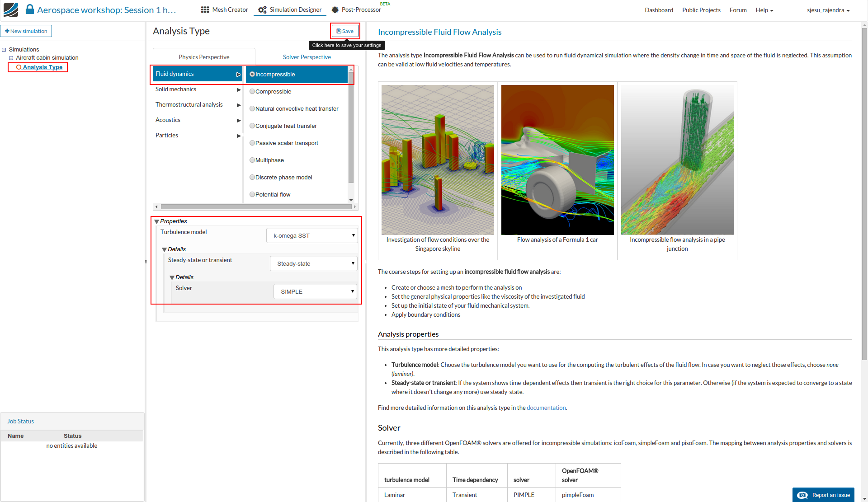Click the Report an issue eye icon

click(x=802, y=495)
